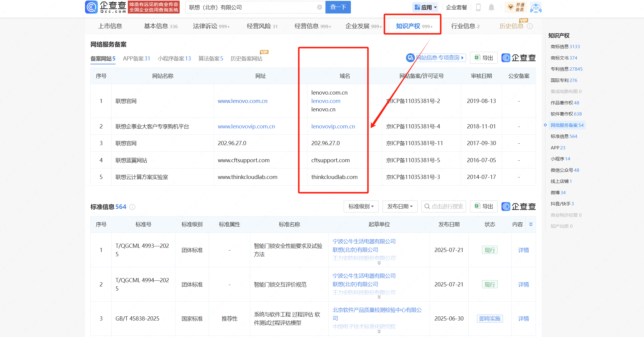Click the Qichacha logo icon
Viewport: 644px width, 337px height.
point(91,7)
